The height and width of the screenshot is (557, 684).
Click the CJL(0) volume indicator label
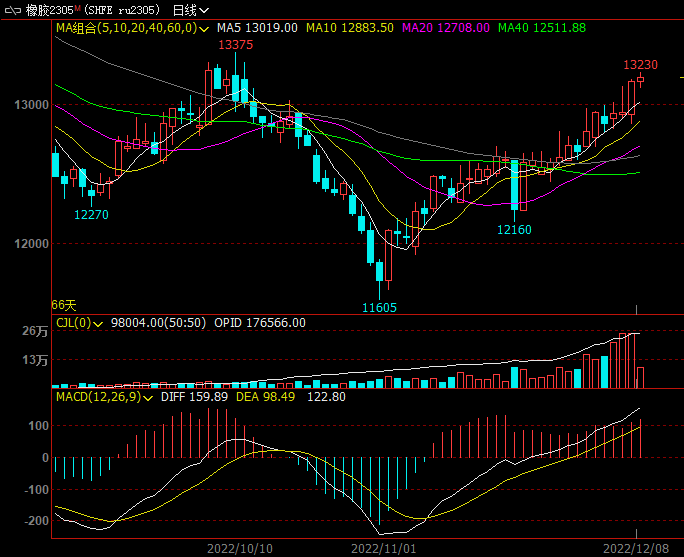[x=74, y=323]
